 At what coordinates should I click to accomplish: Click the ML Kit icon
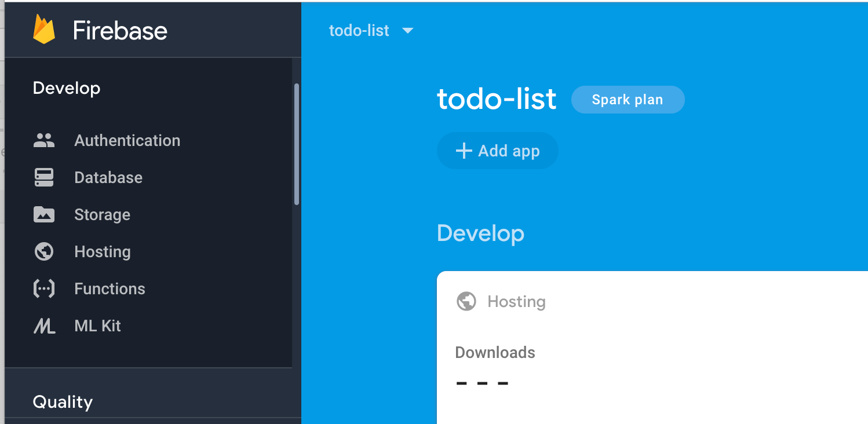(44, 326)
